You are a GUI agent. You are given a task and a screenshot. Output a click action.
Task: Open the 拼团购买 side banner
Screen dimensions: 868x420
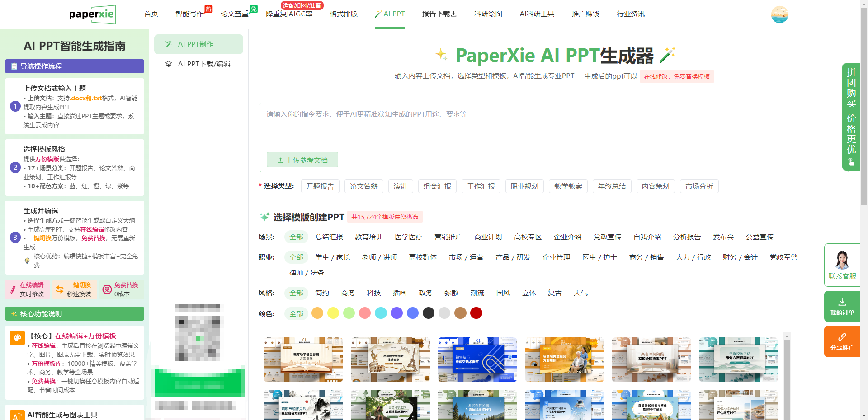pyautogui.click(x=851, y=117)
